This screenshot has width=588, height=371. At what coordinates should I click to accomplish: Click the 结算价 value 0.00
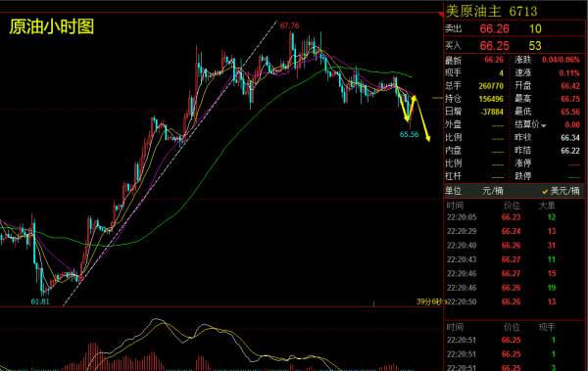pos(572,124)
